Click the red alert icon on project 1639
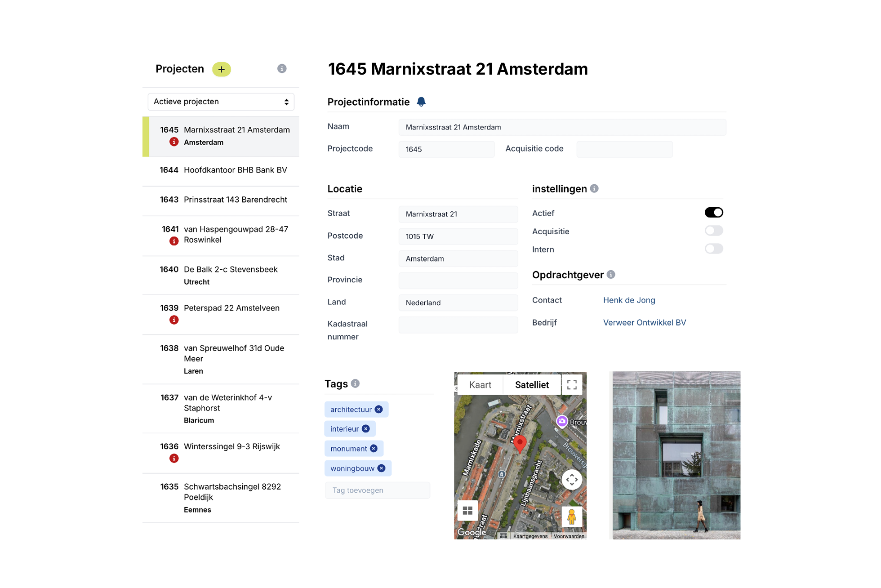 [x=174, y=320]
